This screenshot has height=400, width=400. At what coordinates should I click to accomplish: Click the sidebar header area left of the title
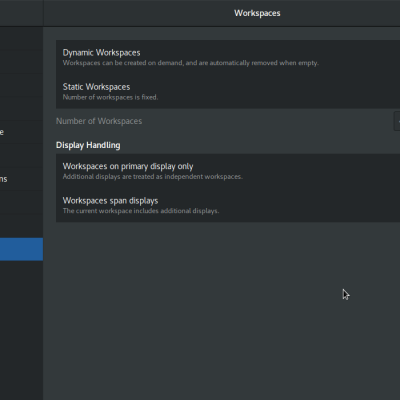pos(21,13)
